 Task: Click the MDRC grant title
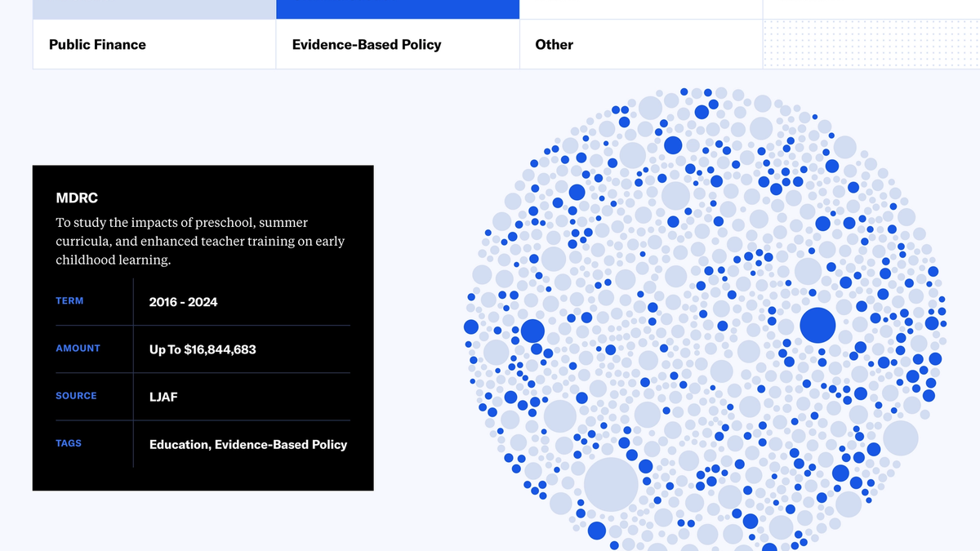pyautogui.click(x=77, y=198)
